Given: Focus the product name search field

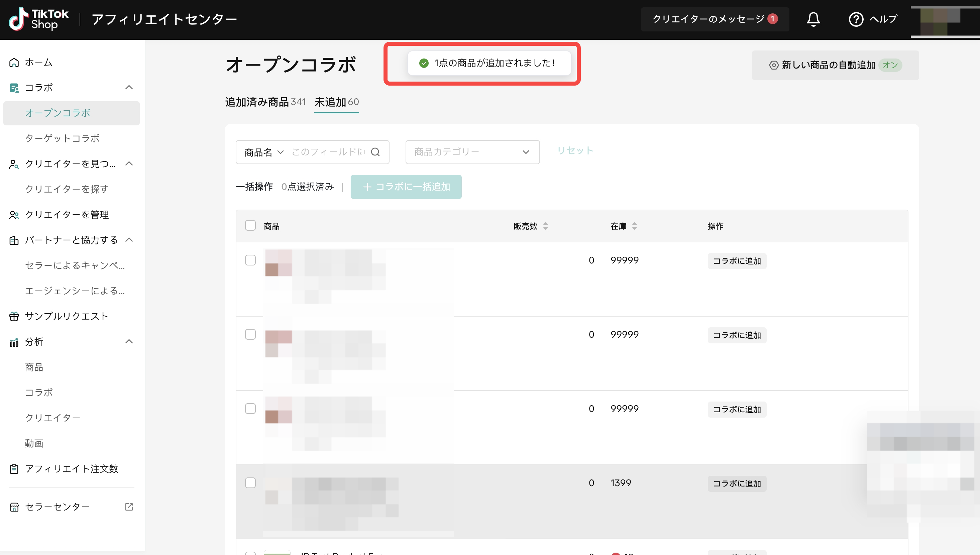Looking at the screenshot, I should coord(328,152).
